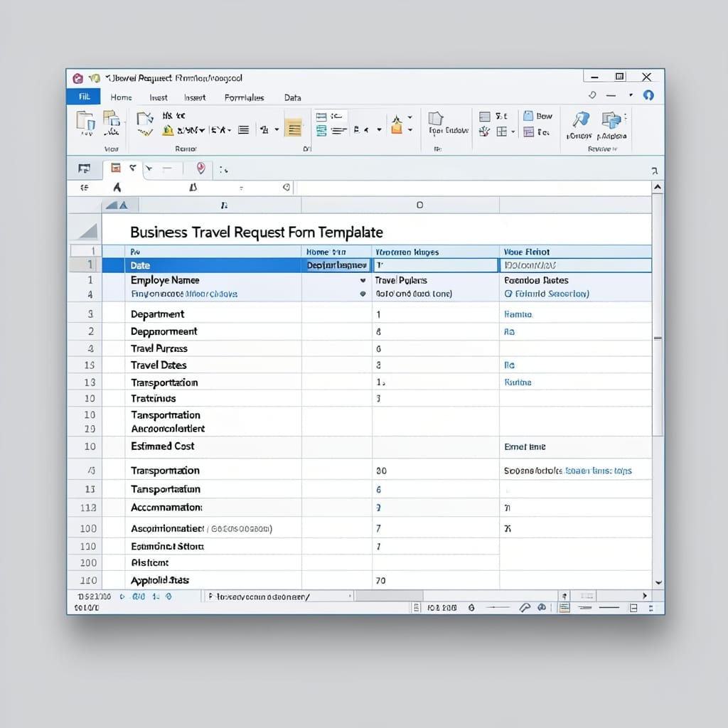Click the formula bar input area
728x728 pixels.
(x=473, y=188)
